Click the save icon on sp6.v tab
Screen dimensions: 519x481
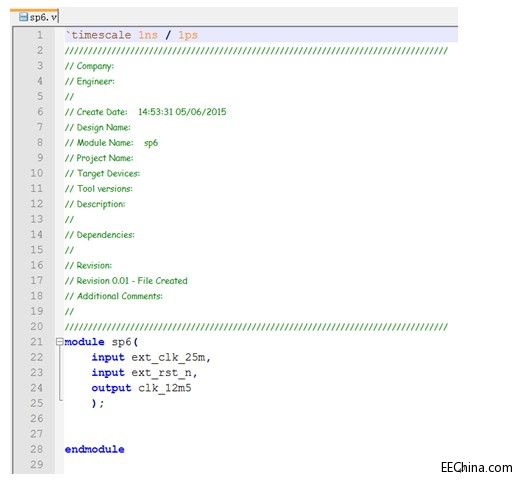(x=23, y=17)
